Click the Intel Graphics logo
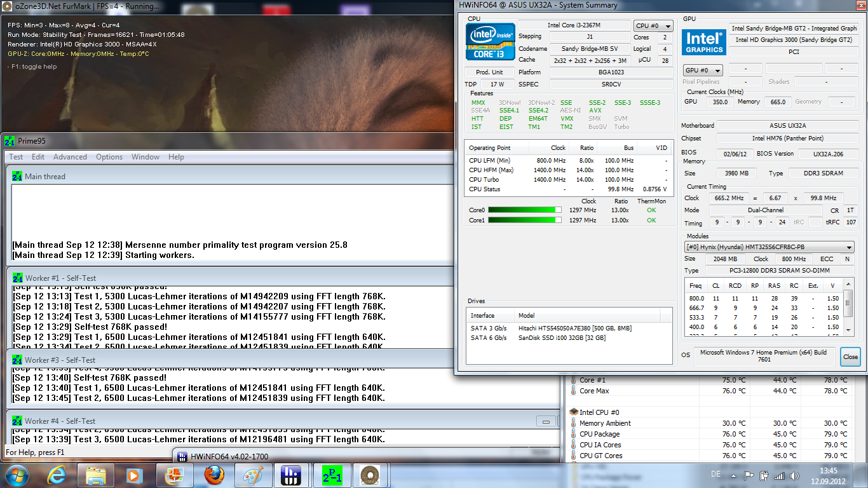Screen dimensions: 868x488 point(704,43)
